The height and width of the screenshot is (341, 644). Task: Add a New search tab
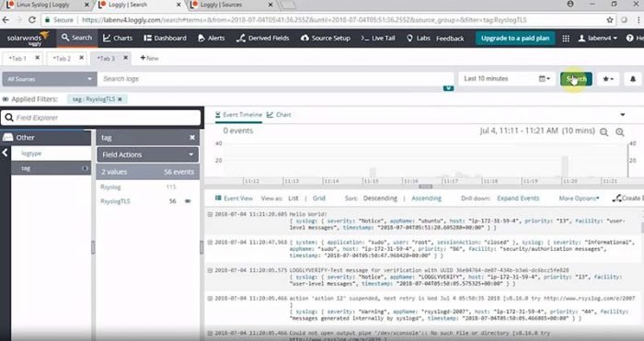pyautogui.click(x=149, y=58)
